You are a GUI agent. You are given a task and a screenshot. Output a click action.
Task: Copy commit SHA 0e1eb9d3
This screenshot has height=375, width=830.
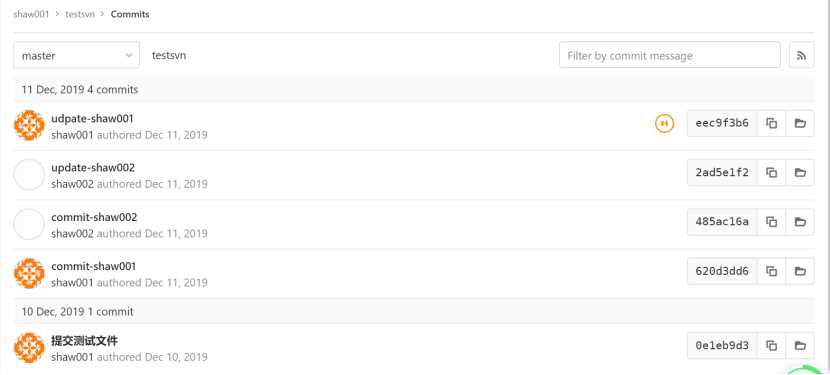(771, 346)
